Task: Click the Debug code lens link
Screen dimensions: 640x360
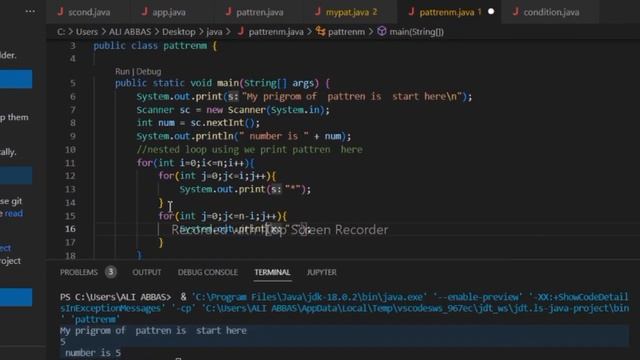Action: coord(148,71)
